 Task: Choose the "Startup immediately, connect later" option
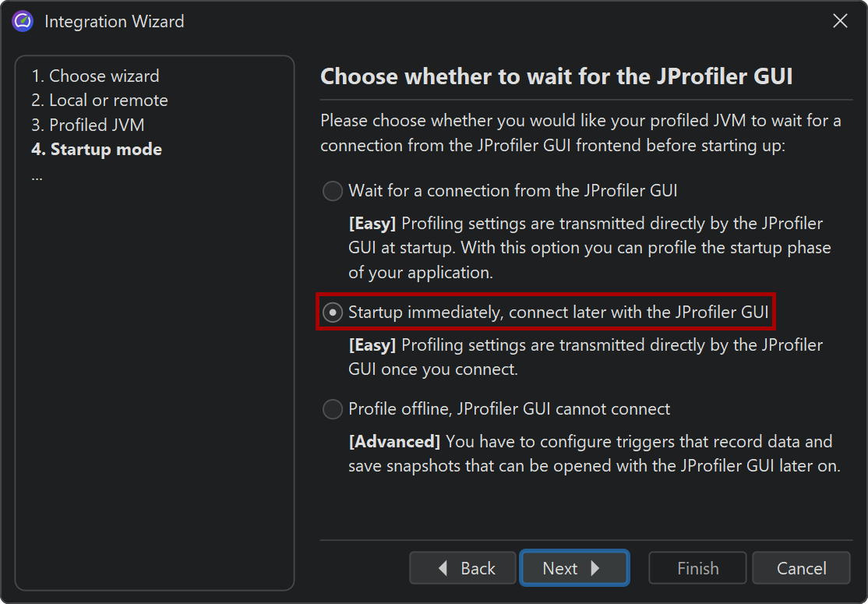(333, 313)
